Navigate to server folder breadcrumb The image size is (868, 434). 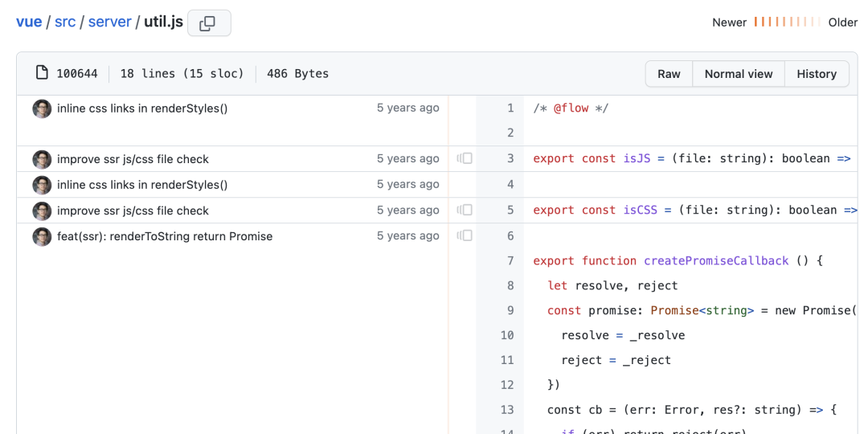pos(109,22)
